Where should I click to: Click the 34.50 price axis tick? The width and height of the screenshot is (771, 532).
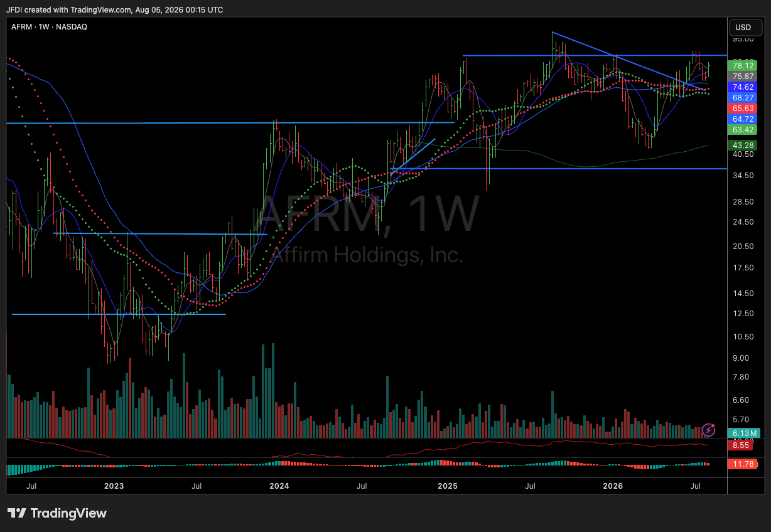[743, 176]
